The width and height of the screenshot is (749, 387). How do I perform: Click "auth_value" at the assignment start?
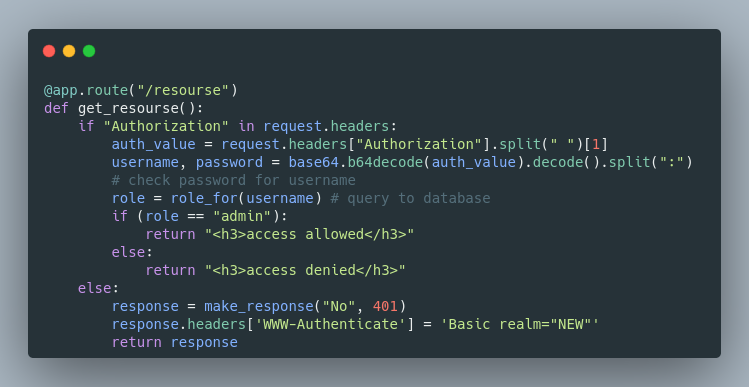(153, 144)
